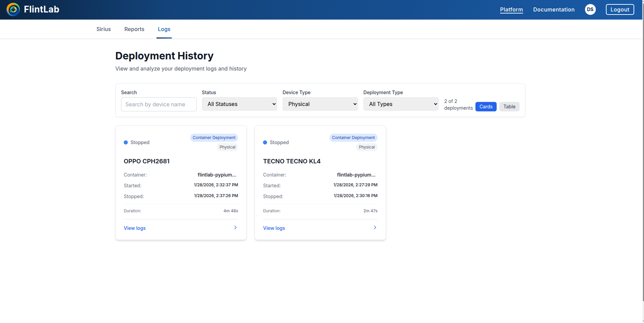The image size is (644, 323).
Task: Open Documentation in header
Action: pyautogui.click(x=554, y=9)
